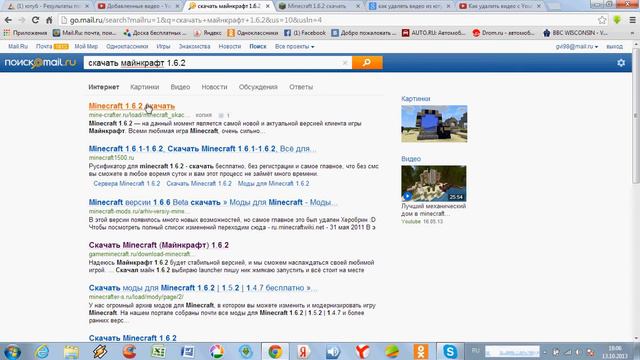
Task: Open Яндекс bookmark in bookmarks bar
Action: (208, 33)
